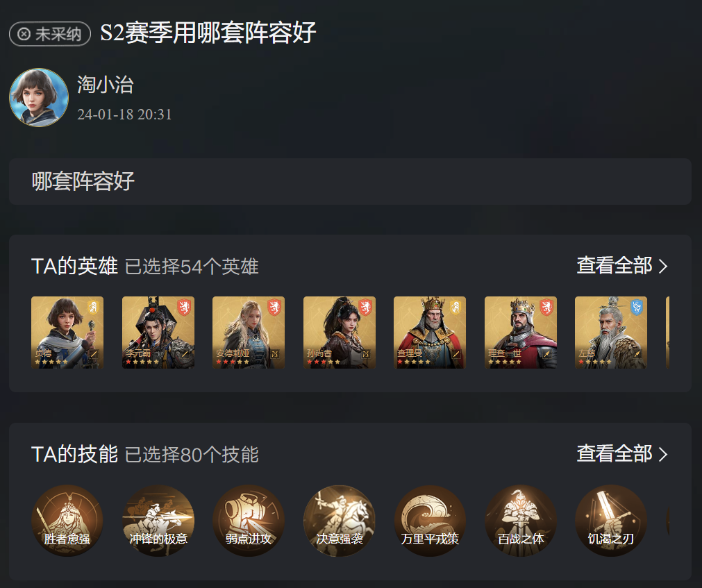Expand 查看全部 in TA的英雄 section
This screenshot has width=702, height=588.
622,266
